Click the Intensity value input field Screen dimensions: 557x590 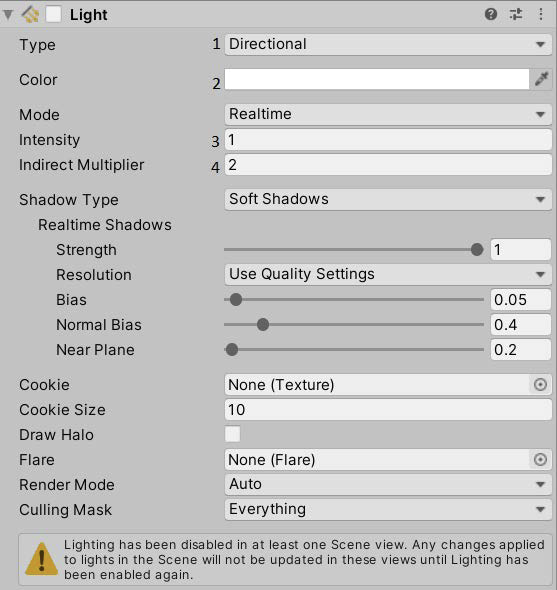pos(388,140)
